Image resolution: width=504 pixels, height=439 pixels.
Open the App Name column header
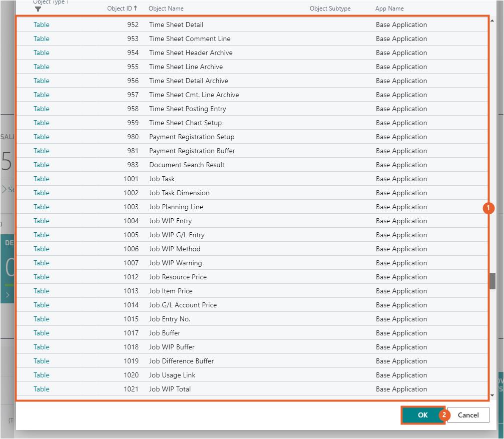pyautogui.click(x=389, y=9)
